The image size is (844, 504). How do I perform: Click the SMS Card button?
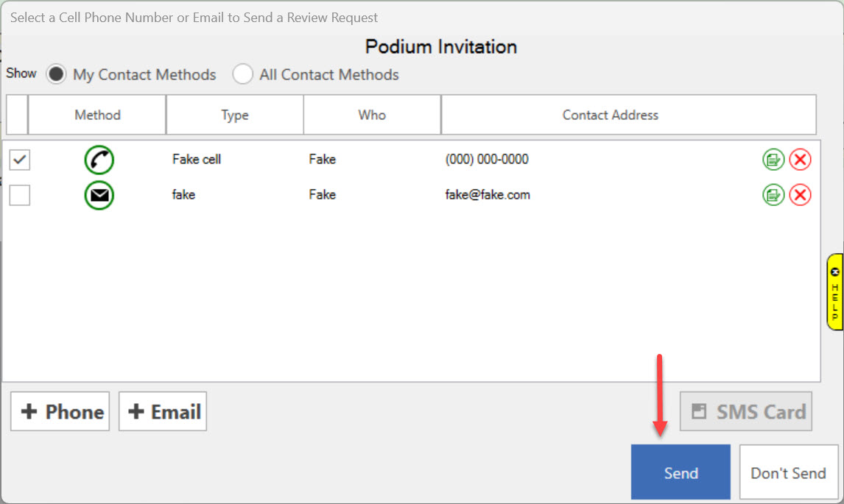point(745,411)
